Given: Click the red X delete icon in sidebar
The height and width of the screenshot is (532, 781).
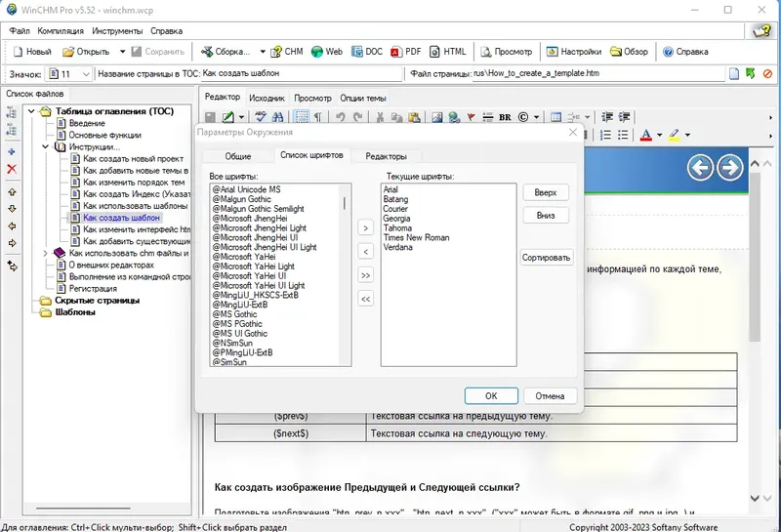Looking at the screenshot, I should [x=12, y=169].
